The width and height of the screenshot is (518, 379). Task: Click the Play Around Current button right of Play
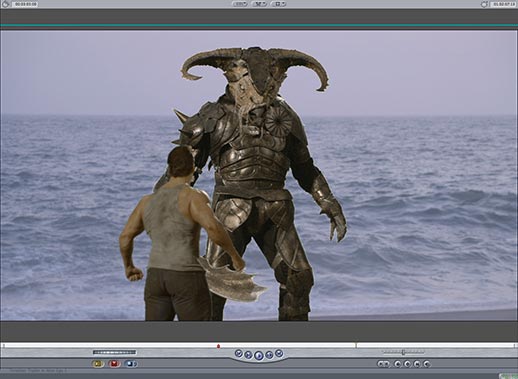tap(269, 355)
